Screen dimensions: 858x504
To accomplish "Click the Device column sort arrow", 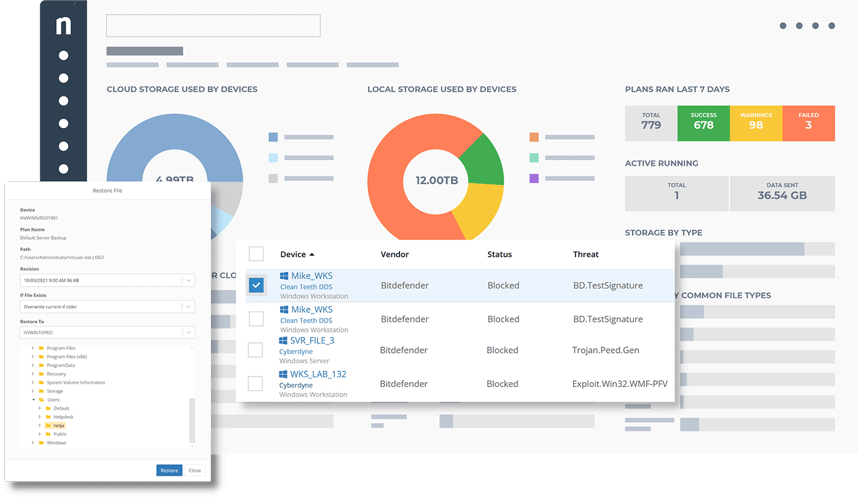I will 312,254.
